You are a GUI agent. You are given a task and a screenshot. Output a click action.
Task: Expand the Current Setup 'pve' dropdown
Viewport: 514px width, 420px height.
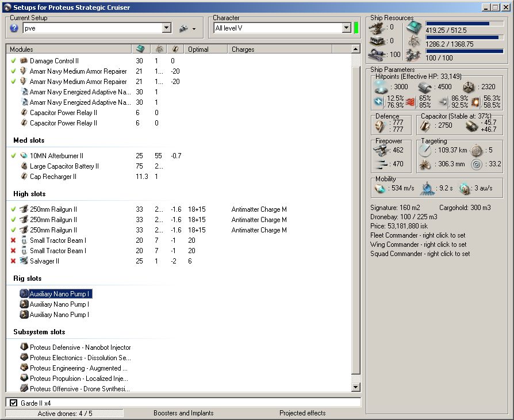coord(167,28)
